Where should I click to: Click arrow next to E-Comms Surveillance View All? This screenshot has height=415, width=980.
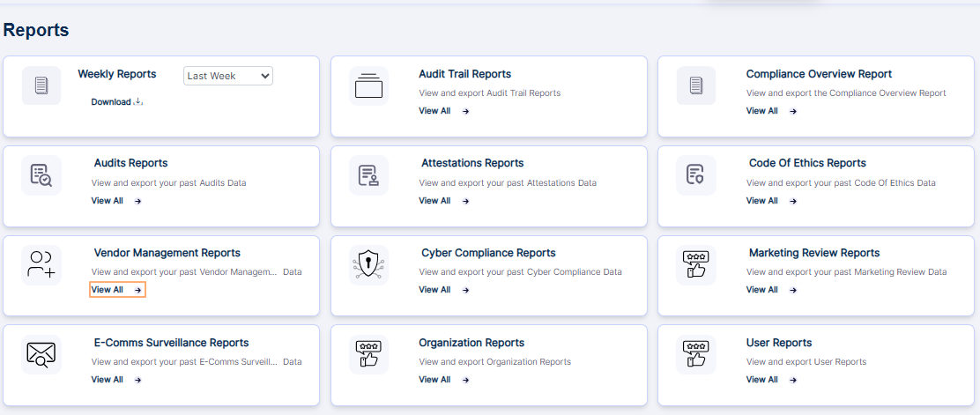tap(138, 380)
